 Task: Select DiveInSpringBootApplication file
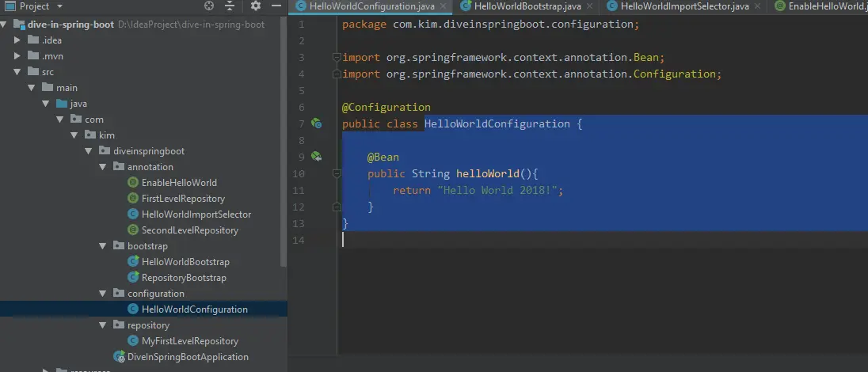(188, 357)
